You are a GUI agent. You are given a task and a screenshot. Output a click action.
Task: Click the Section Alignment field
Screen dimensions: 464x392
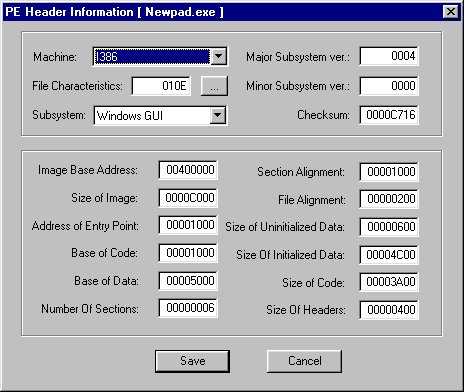click(389, 172)
